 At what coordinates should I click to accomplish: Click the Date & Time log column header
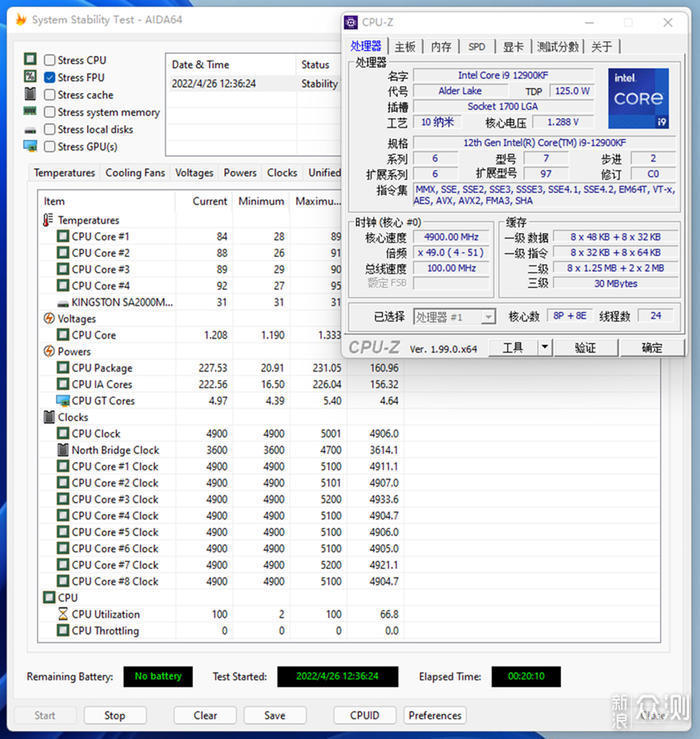pos(231,65)
